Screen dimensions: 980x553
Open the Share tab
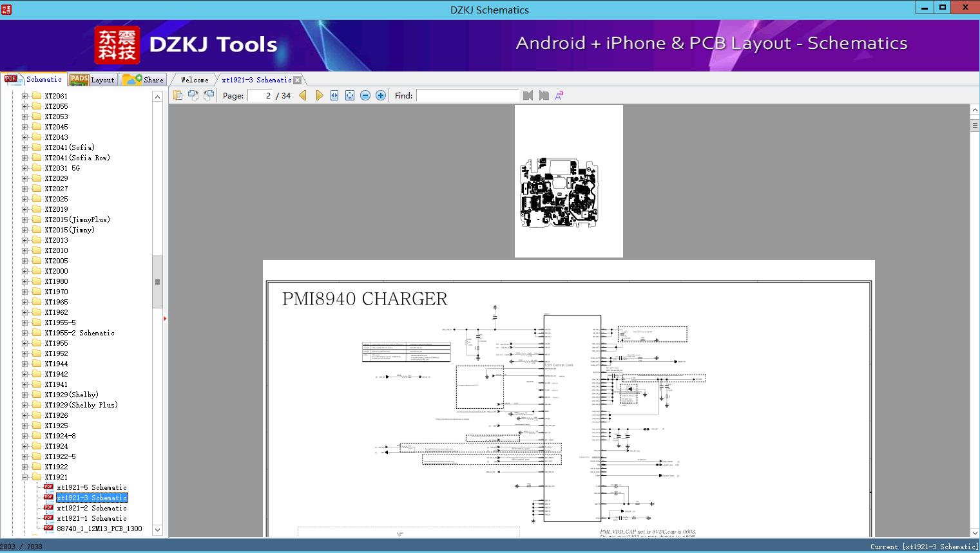143,79
